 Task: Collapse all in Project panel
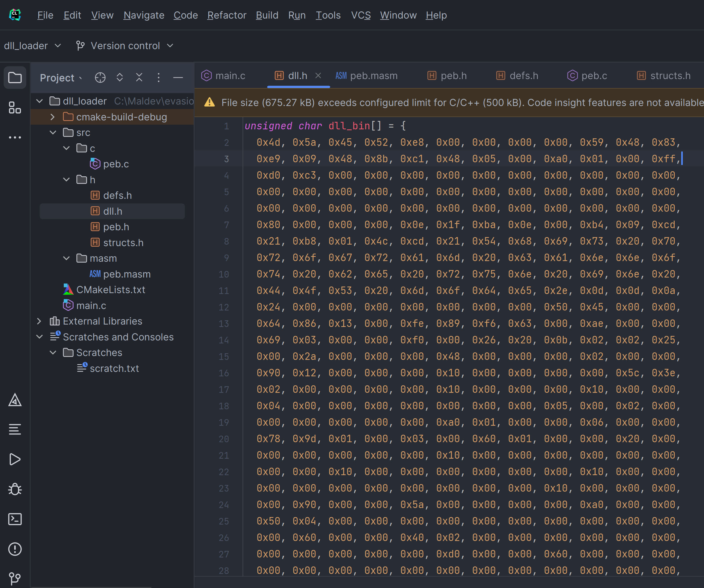click(x=139, y=78)
